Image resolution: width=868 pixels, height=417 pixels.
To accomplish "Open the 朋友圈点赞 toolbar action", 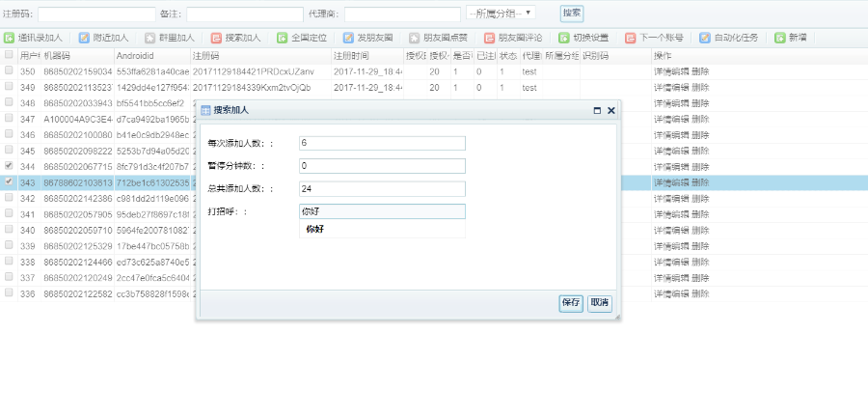I will [x=439, y=38].
